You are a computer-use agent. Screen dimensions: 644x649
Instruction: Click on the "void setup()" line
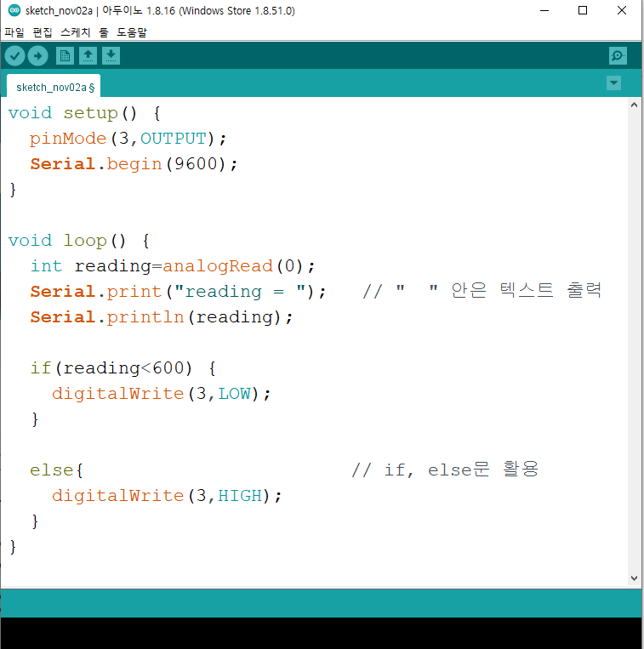pos(84,113)
